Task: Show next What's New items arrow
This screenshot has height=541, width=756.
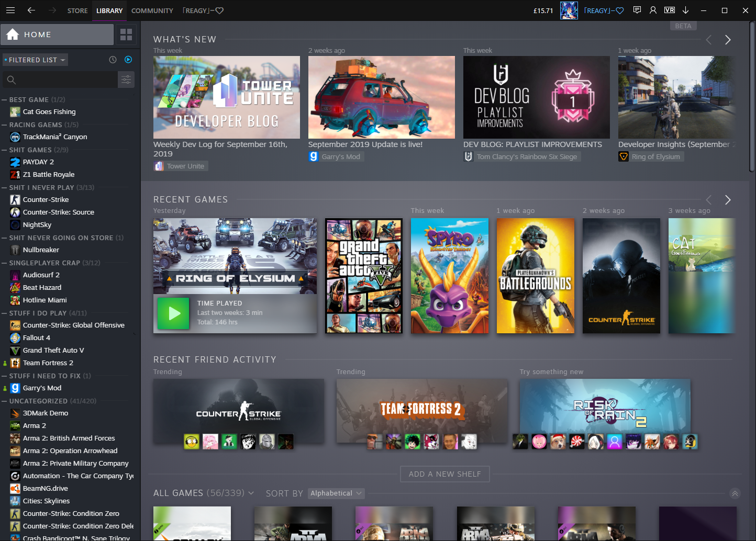Action: pos(728,40)
